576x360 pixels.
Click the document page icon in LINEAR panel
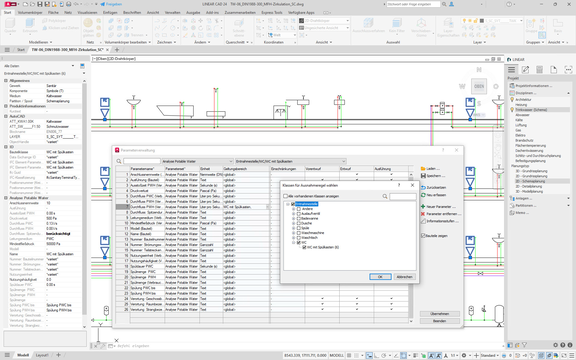point(554,70)
